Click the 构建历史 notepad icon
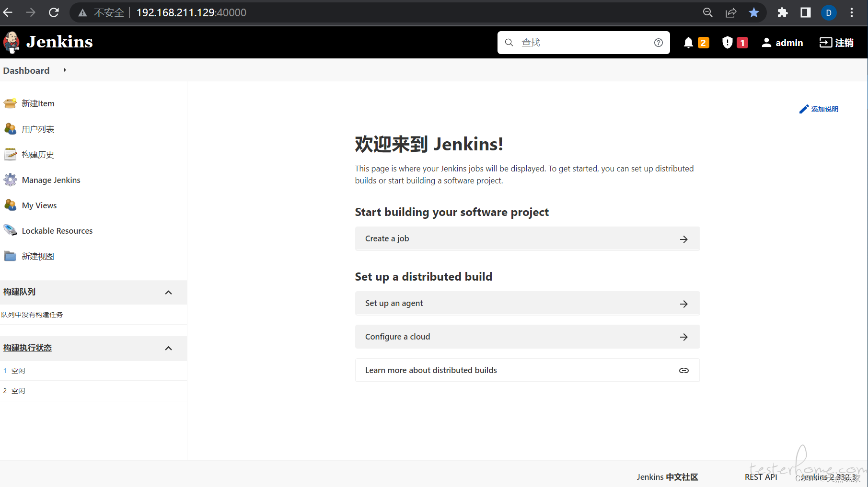This screenshot has width=868, height=487. point(10,154)
